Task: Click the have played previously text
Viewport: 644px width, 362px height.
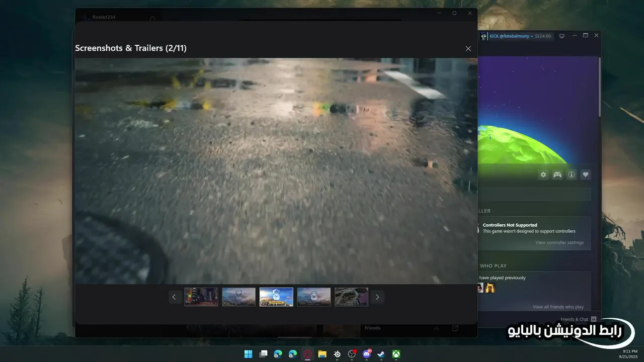Action: coord(502,278)
